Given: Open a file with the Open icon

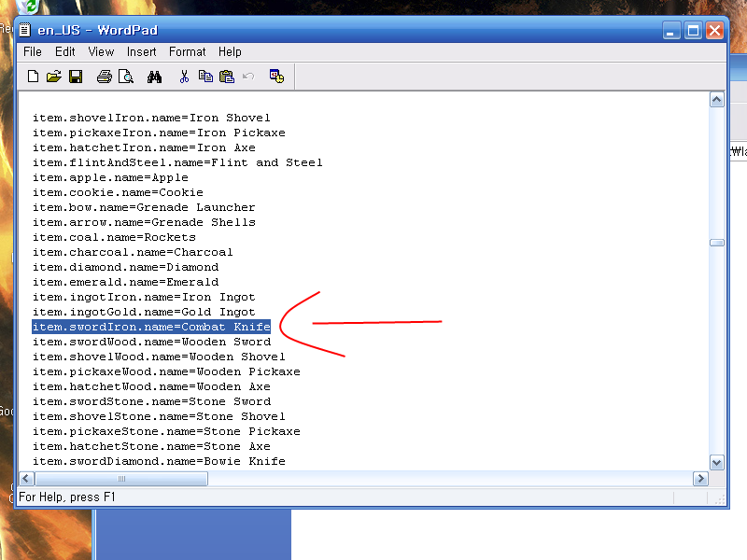Looking at the screenshot, I should pyautogui.click(x=53, y=77).
